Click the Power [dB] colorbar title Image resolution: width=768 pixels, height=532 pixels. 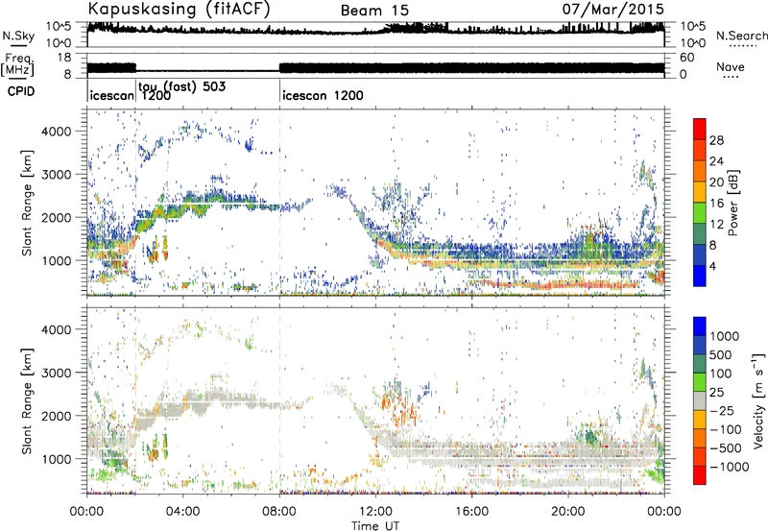pos(733,203)
